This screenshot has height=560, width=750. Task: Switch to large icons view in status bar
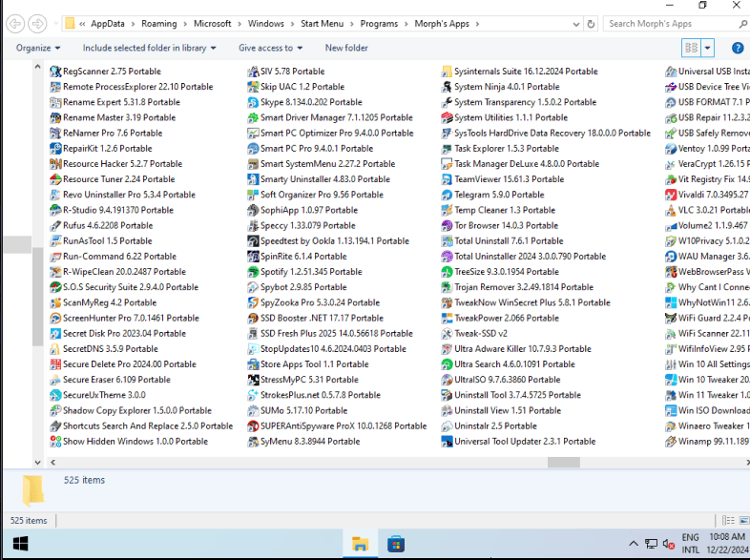click(x=744, y=520)
